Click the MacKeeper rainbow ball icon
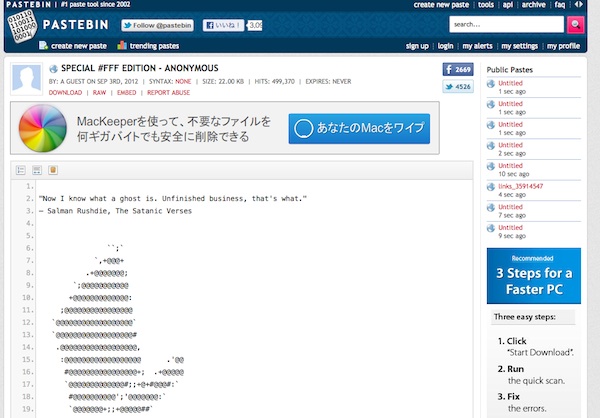The image size is (600, 418). (x=42, y=129)
